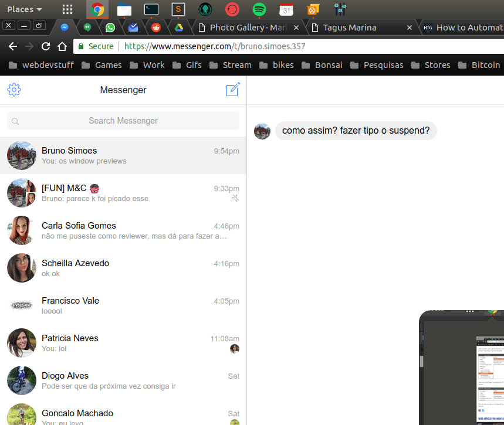Open the webdevstuff bookmarks folder

pos(41,65)
